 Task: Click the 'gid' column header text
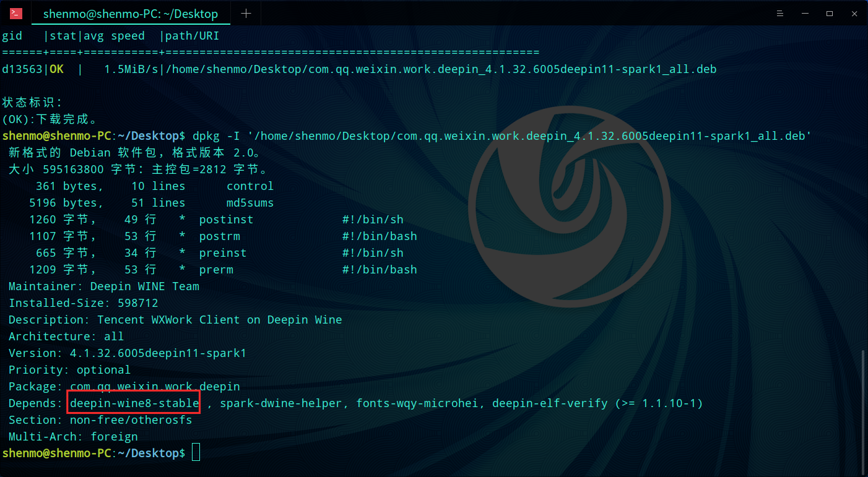point(12,36)
